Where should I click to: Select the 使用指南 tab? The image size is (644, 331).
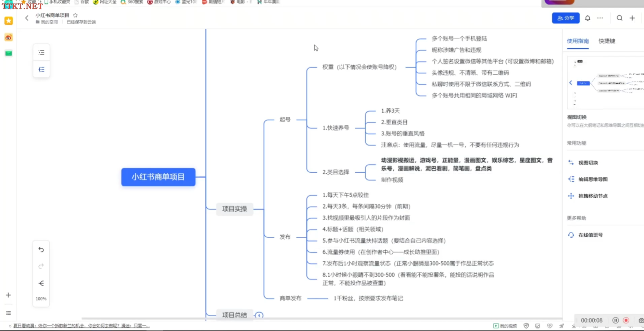(x=578, y=41)
